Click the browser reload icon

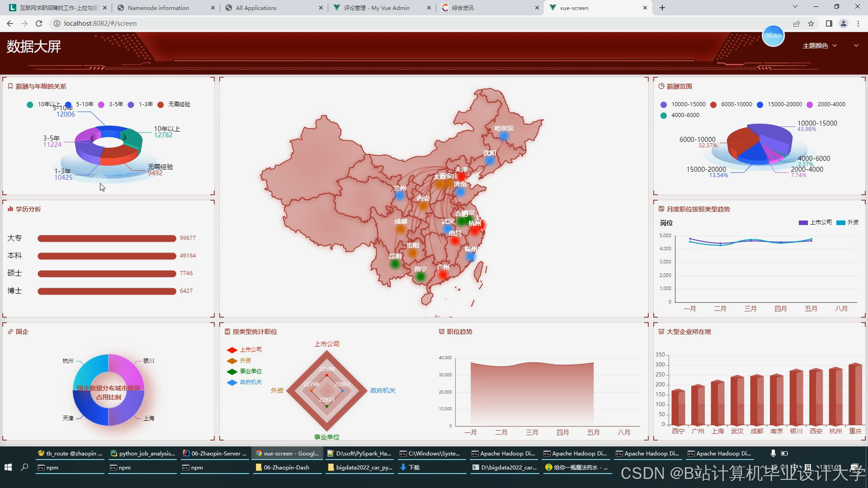39,23
